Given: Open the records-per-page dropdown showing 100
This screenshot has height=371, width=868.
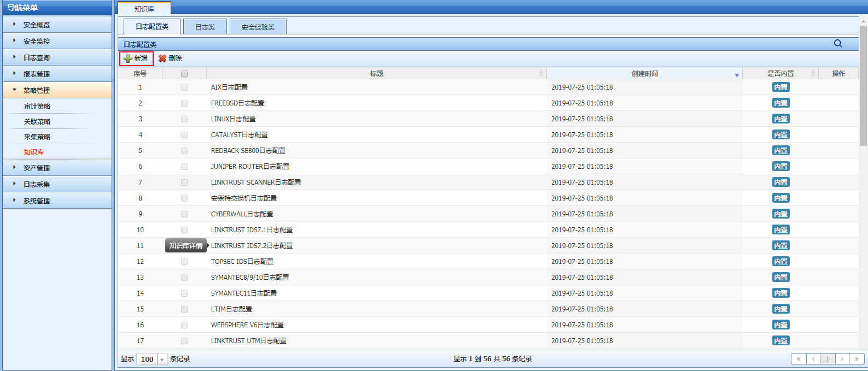Looking at the screenshot, I should [162, 359].
